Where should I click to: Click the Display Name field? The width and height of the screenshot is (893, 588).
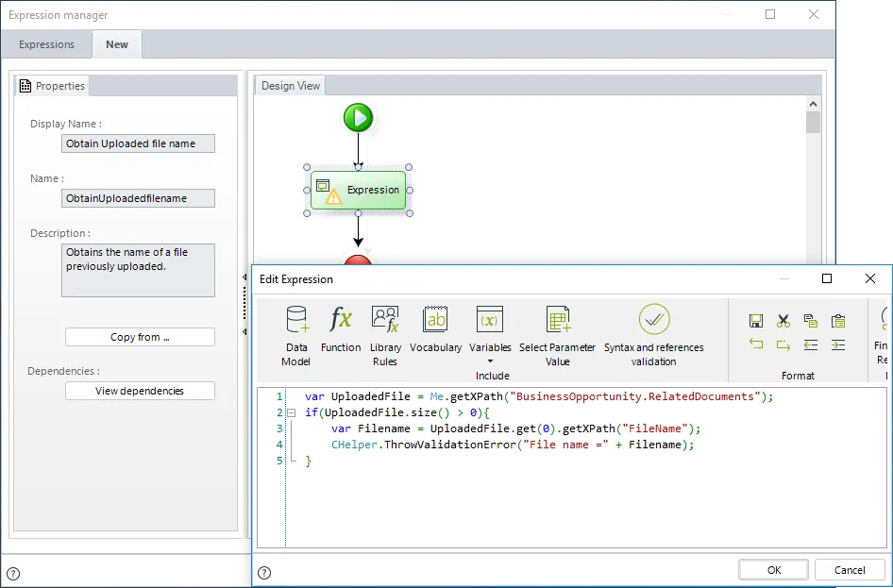pyautogui.click(x=139, y=143)
